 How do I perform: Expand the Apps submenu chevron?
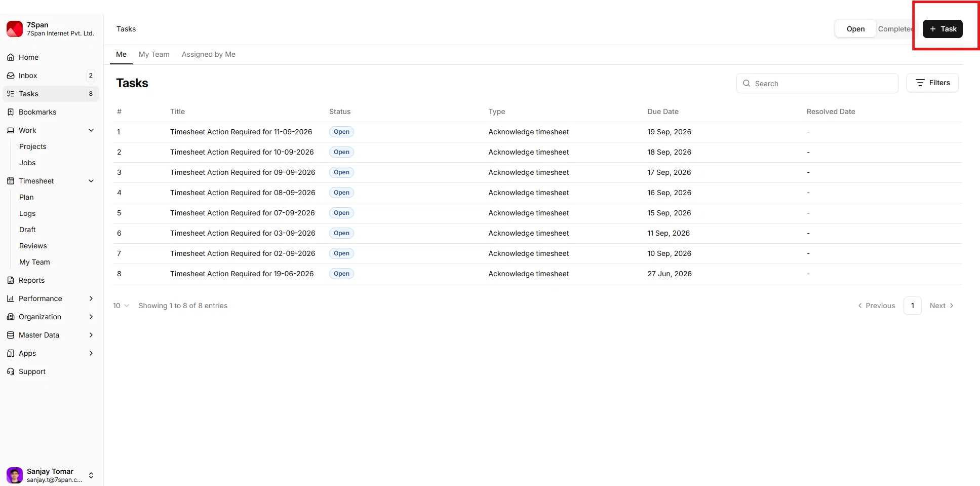[91, 353]
